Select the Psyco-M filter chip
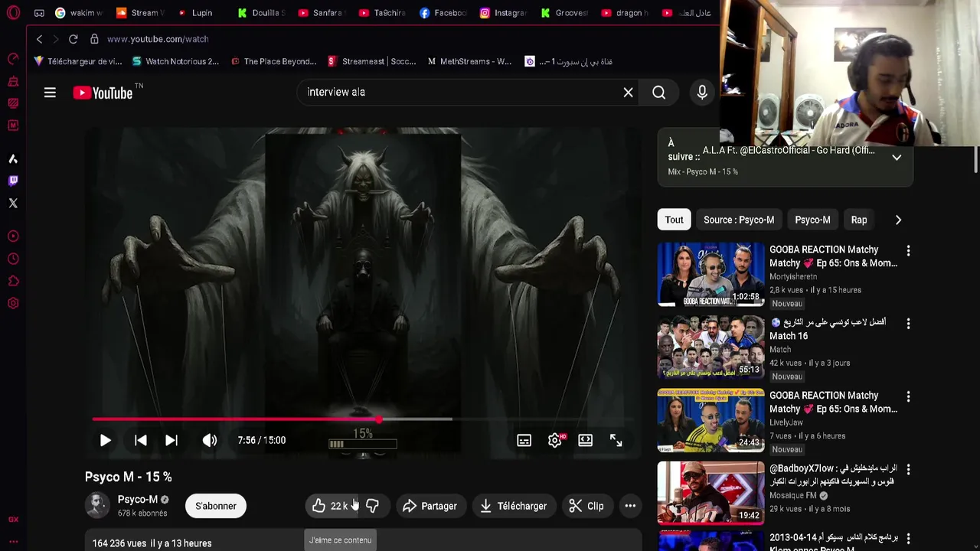Image resolution: width=980 pixels, height=551 pixels. pyautogui.click(x=812, y=220)
